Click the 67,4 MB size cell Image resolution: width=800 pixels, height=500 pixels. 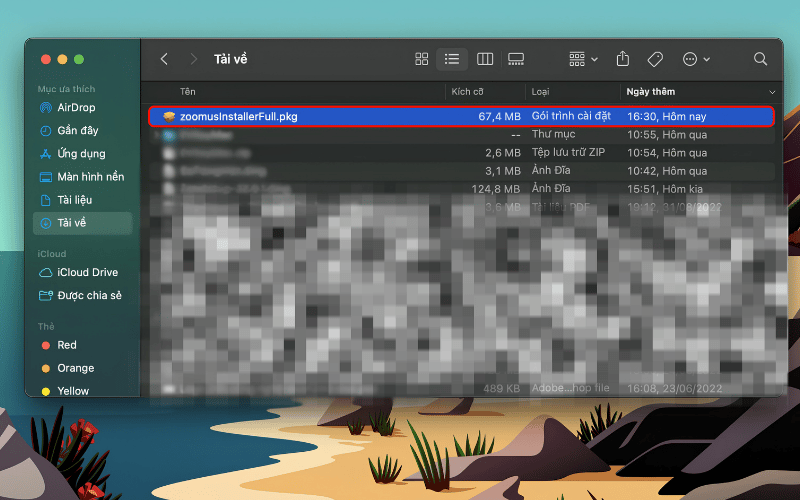click(x=499, y=117)
